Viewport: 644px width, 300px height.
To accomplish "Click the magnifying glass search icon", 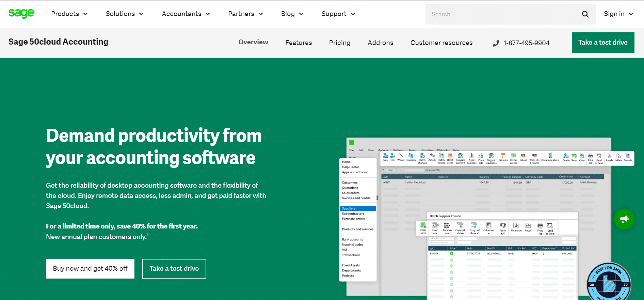I will tap(585, 14).
